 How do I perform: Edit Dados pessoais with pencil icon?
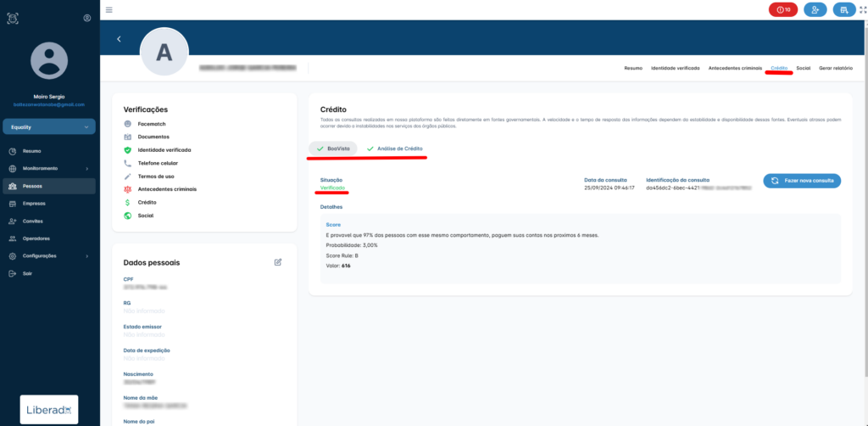point(278,262)
